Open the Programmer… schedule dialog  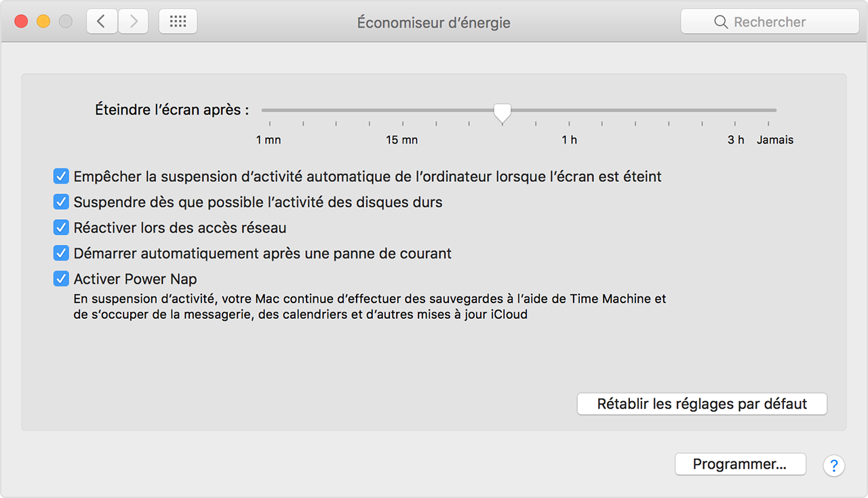click(x=740, y=465)
